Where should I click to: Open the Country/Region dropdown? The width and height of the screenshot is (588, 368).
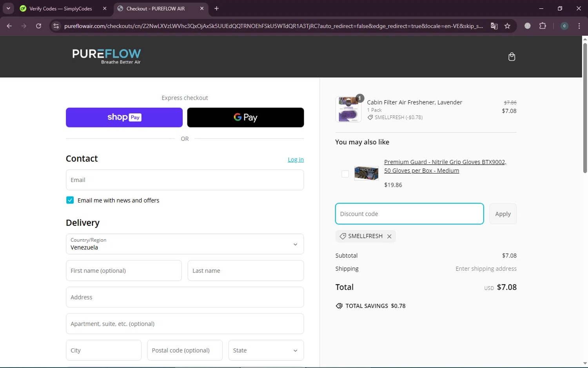tap(185, 244)
